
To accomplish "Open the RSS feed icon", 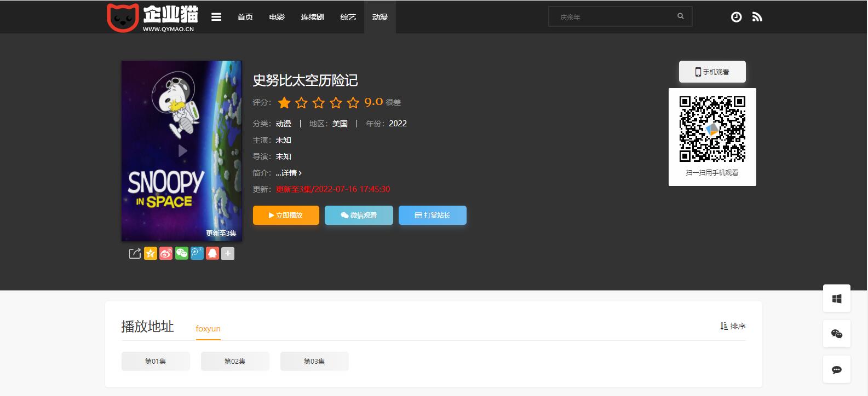I will 757,17.
